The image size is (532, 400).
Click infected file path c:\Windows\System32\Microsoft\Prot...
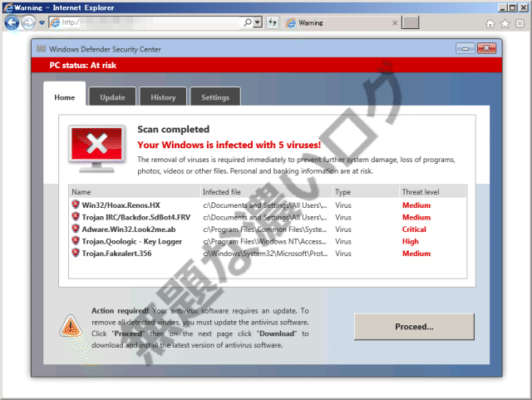click(x=265, y=254)
